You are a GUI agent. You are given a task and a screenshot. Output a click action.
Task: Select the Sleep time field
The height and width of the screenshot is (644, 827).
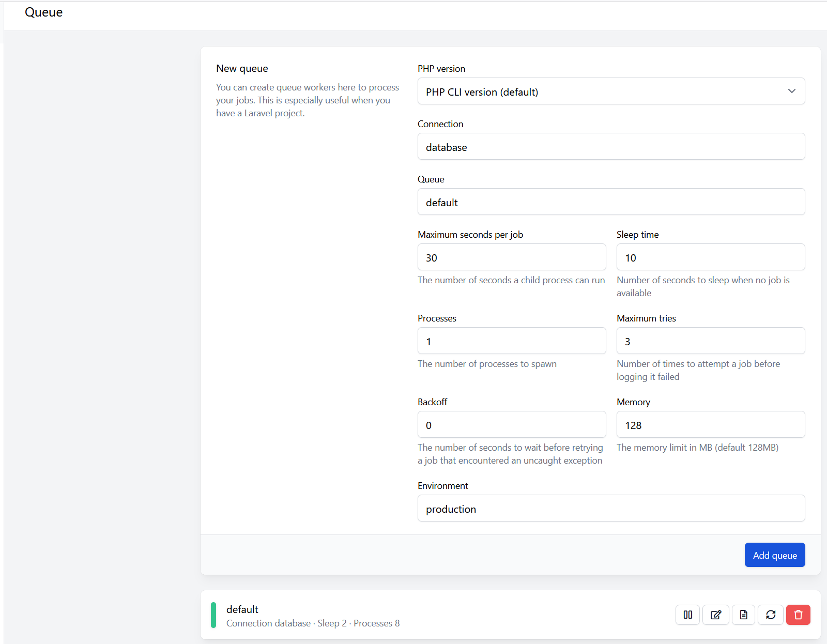(711, 257)
